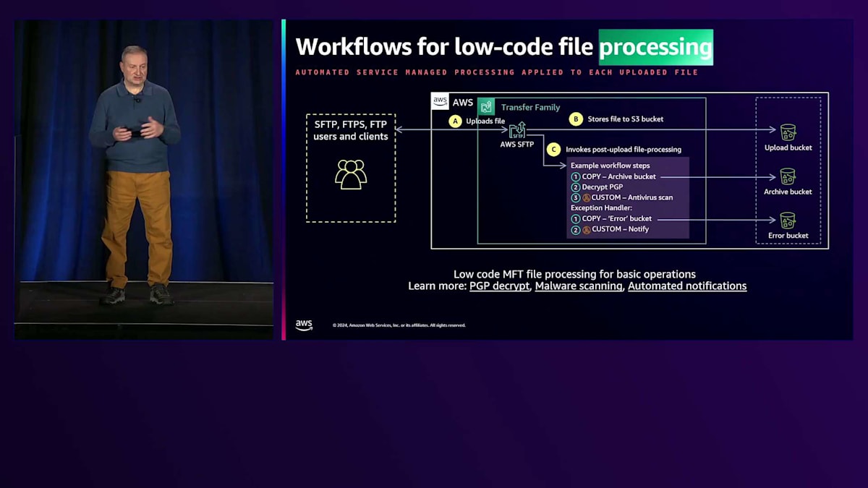Image resolution: width=868 pixels, height=488 pixels.
Task: Click the 'Transfer Family' label
Action: click(530, 107)
